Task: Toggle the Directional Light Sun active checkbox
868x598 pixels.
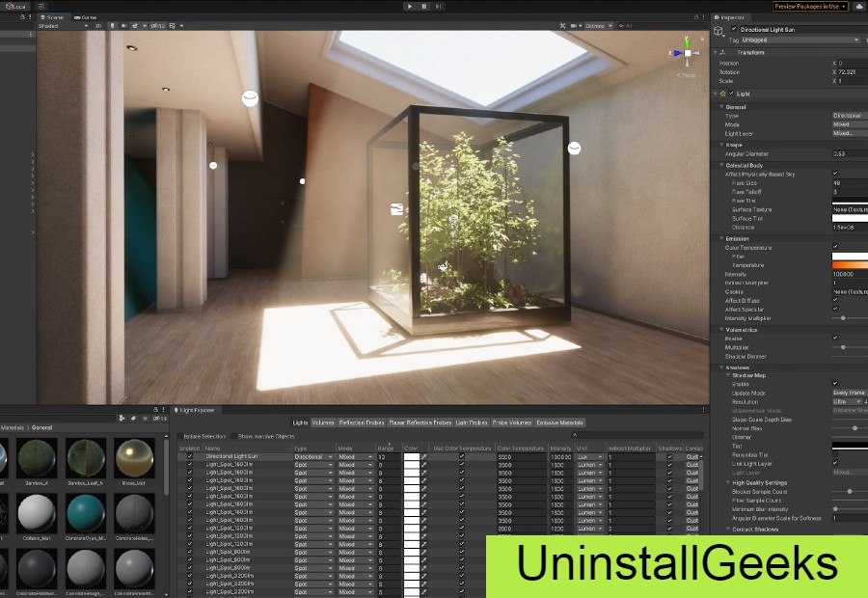Action: coord(734,29)
